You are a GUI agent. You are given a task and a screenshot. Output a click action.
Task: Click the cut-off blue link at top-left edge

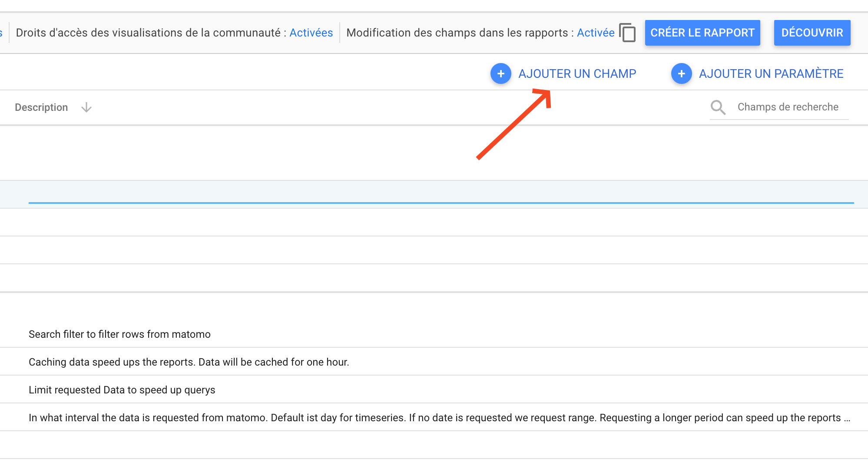(1, 33)
